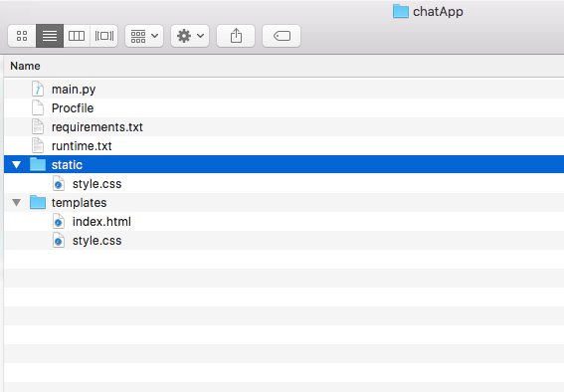
Task: Select the requirements.txt file name
Action: tap(97, 127)
